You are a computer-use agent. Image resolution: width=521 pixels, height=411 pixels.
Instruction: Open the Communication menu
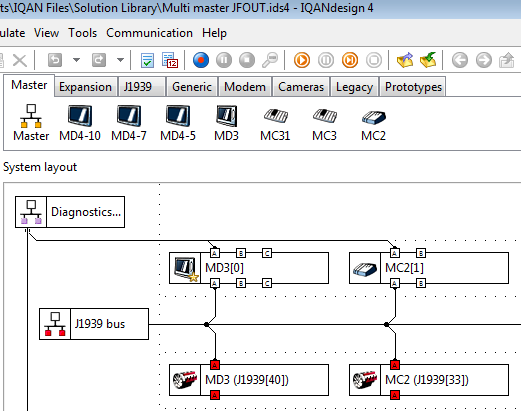pos(149,33)
